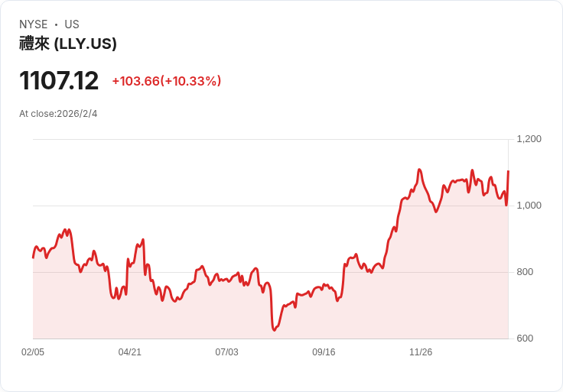Click the final spike at chart's right end
Image resolution: width=563 pixels, height=392 pixels.
[508, 171]
